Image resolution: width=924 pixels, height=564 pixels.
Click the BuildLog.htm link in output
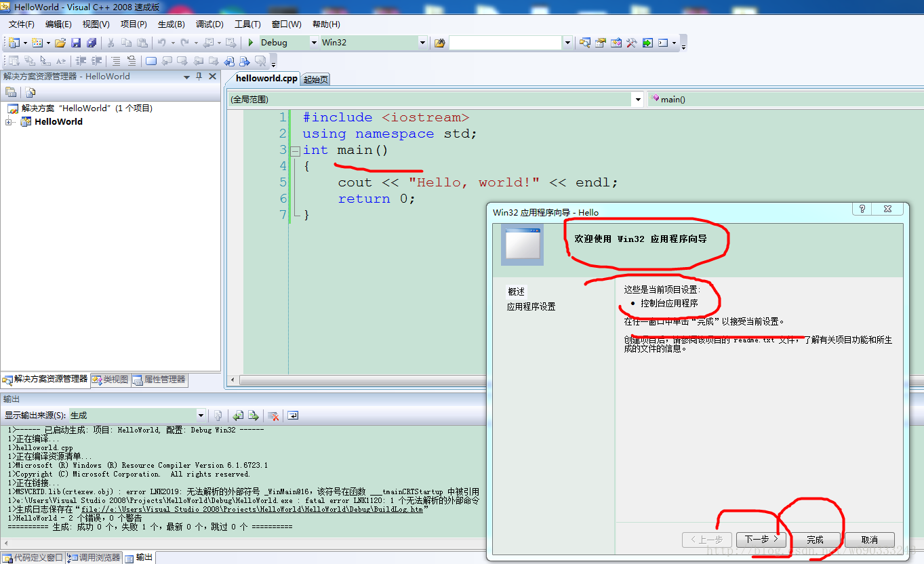[252, 509]
